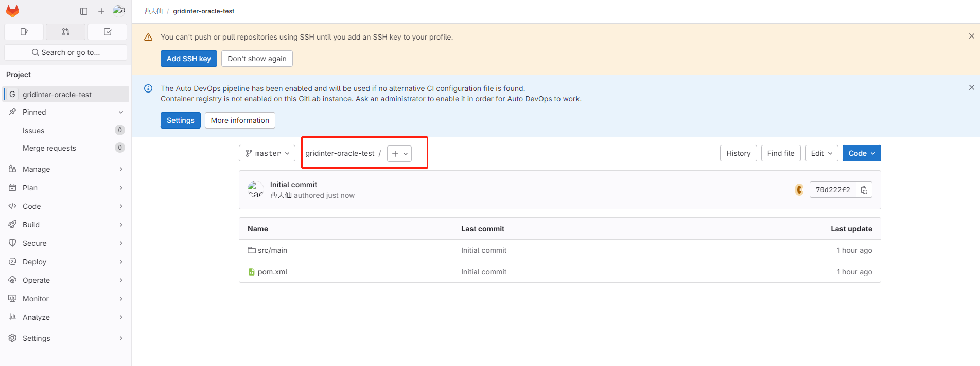Toggle the sidebar collapse icon
This screenshot has height=366, width=980.
tap(84, 11)
